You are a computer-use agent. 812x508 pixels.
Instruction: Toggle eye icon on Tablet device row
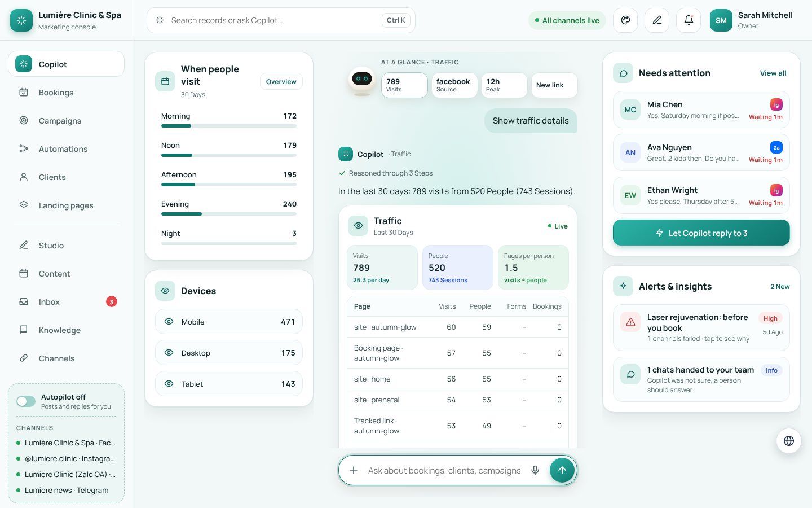(x=169, y=384)
